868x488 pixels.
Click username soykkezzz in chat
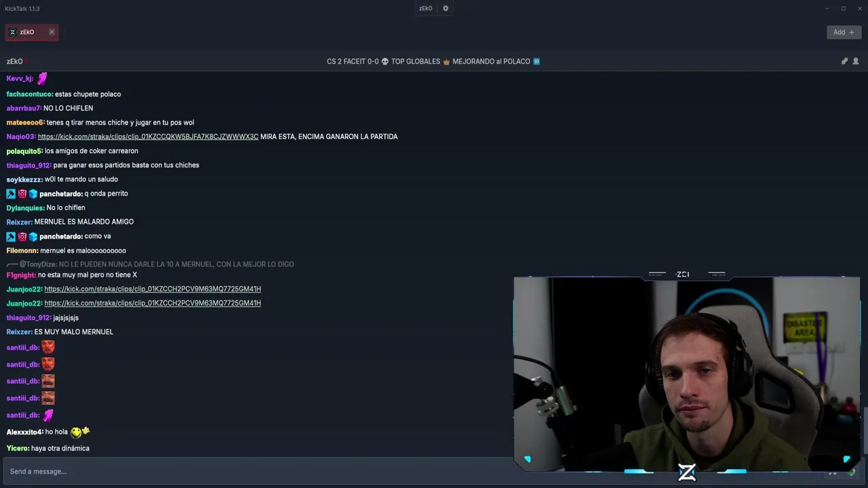pyautogui.click(x=25, y=180)
